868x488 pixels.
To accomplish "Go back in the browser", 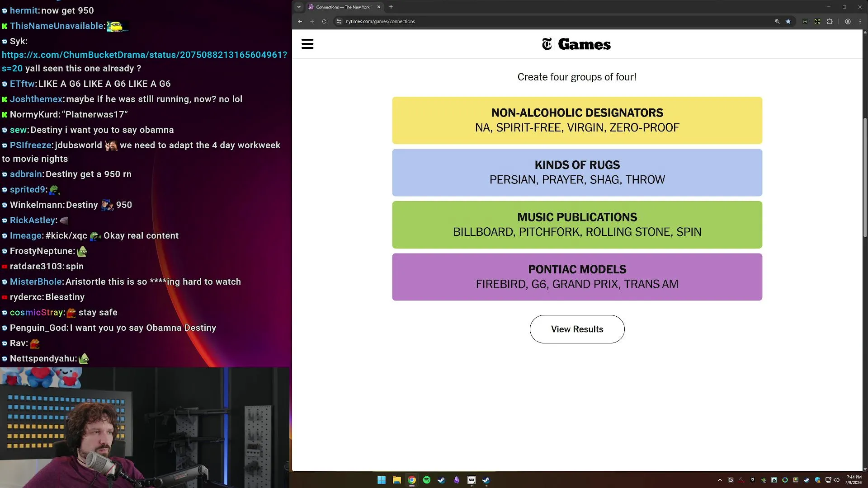I will (300, 21).
